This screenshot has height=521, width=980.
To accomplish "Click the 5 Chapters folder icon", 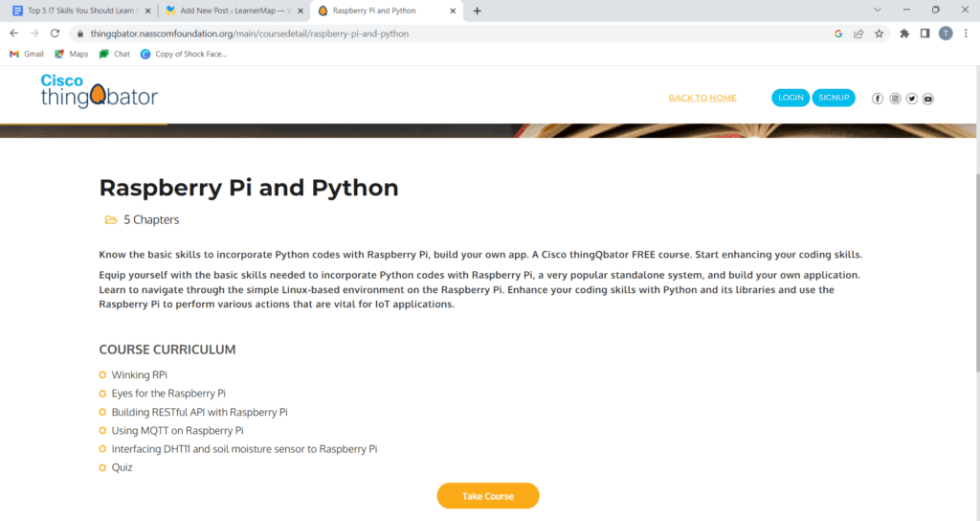I will tap(111, 219).
